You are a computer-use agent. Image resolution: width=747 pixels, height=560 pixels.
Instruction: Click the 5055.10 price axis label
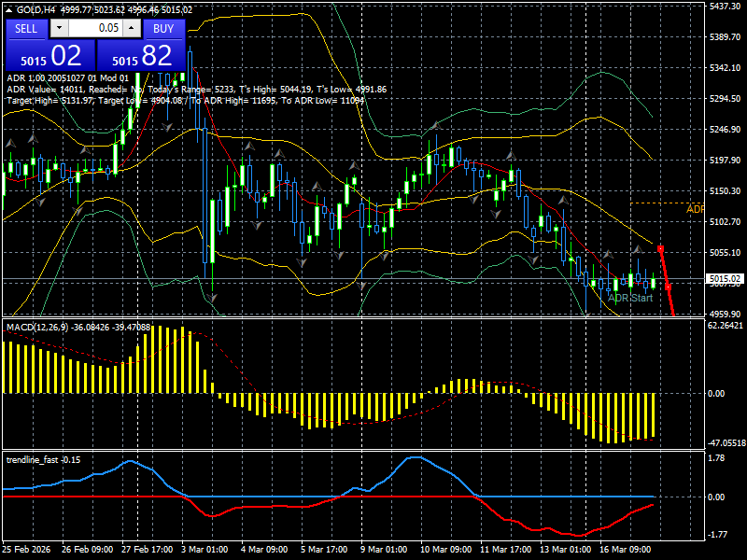pos(726,252)
